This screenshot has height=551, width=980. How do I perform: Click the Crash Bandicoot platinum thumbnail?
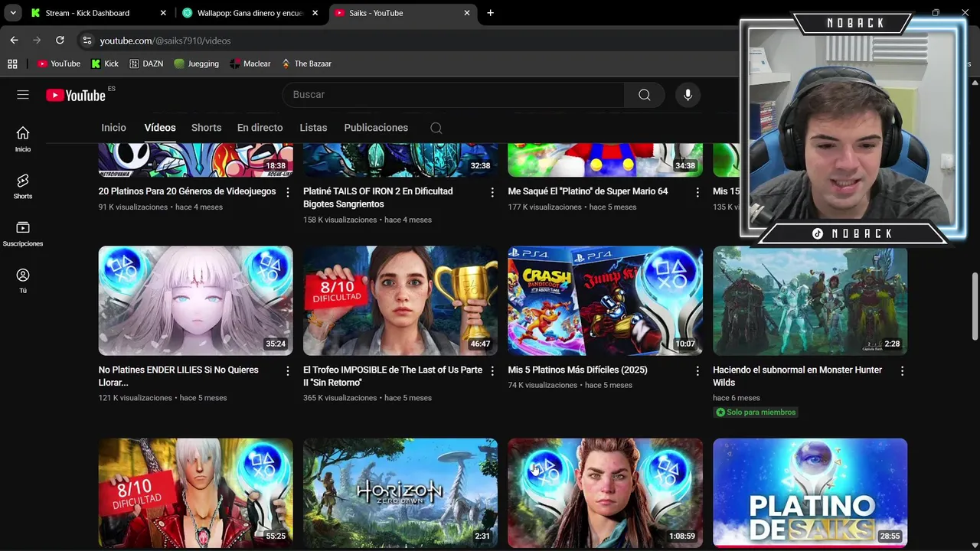[605, 300]
